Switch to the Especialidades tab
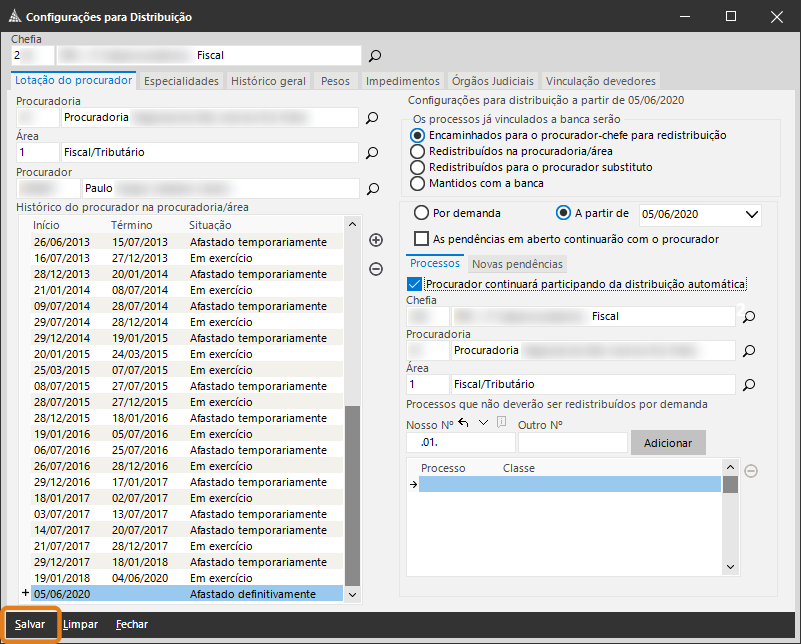Screen dimensions: 801x644 click(x=181, y=81)
